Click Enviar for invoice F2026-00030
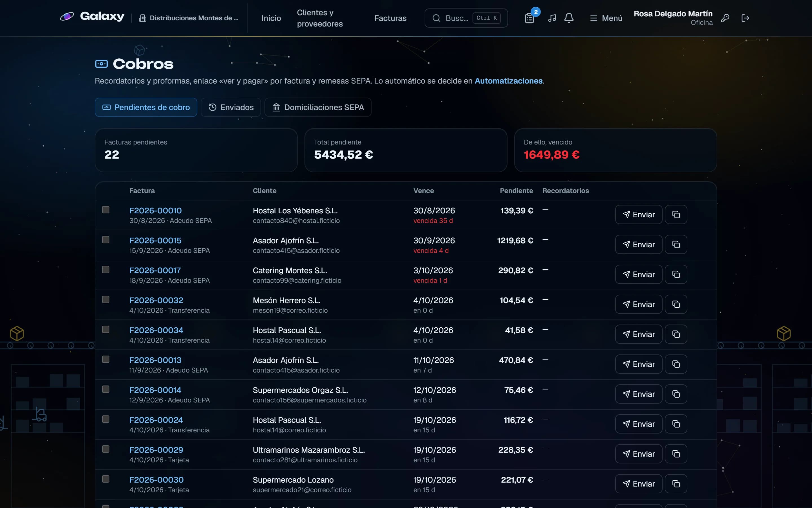The image size is (812, 508). coord(639,483)
